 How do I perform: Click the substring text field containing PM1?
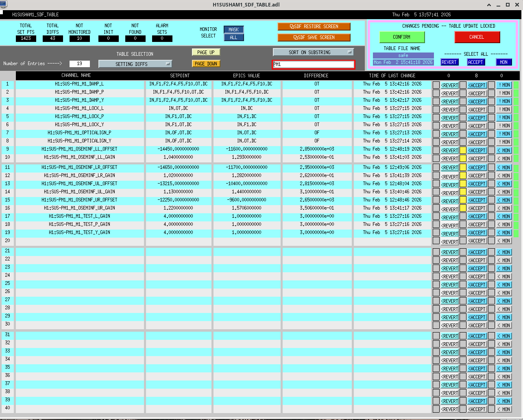[x=313, y=64]
